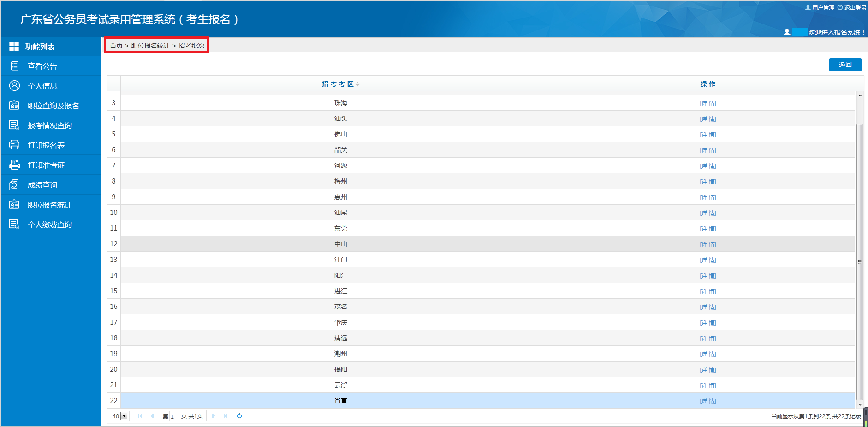868x427 pixels.
Task: Click the 成绩查询 icon
Action: (x=14, y=185)
